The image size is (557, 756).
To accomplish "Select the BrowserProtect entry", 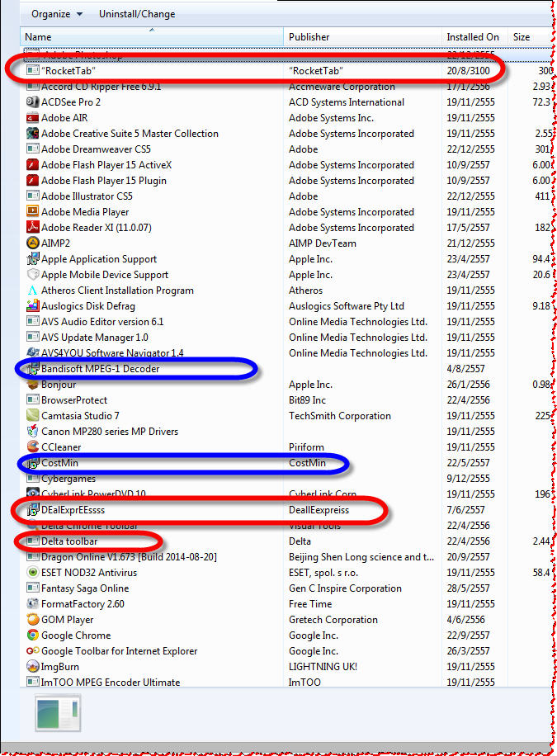I will coord(74,400).
